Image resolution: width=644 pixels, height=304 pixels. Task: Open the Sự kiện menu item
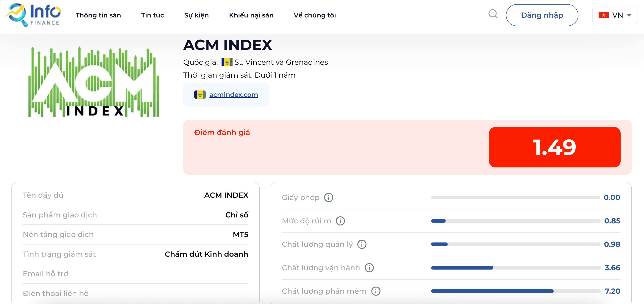[x=196, y=15]
